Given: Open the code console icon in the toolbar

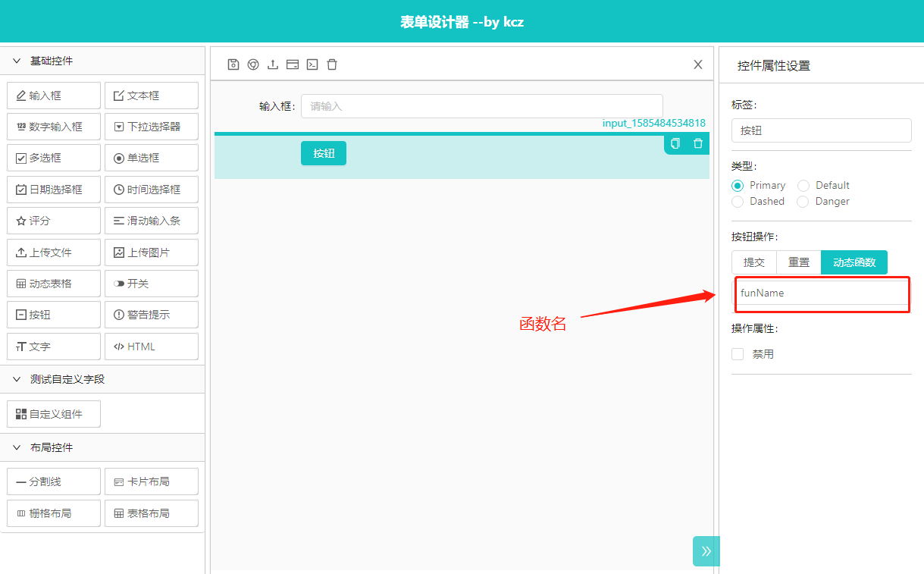Looking at the screenshot, I should (312, 64).
